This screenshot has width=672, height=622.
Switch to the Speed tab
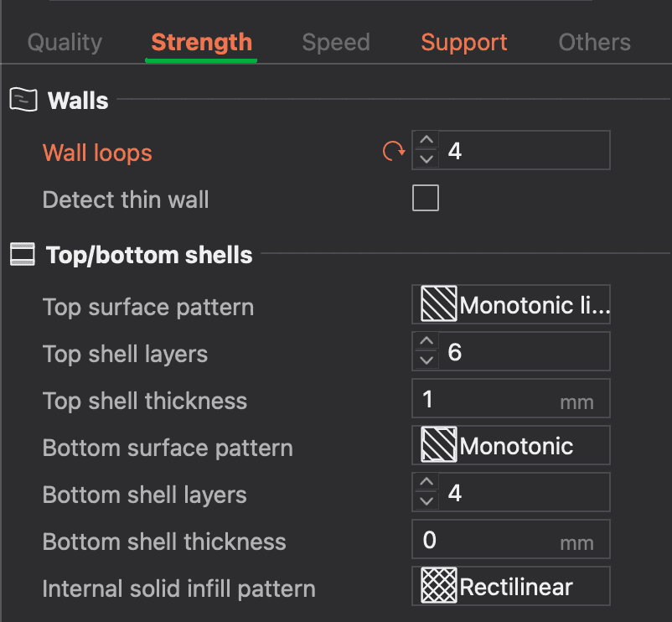click(336, 42)
